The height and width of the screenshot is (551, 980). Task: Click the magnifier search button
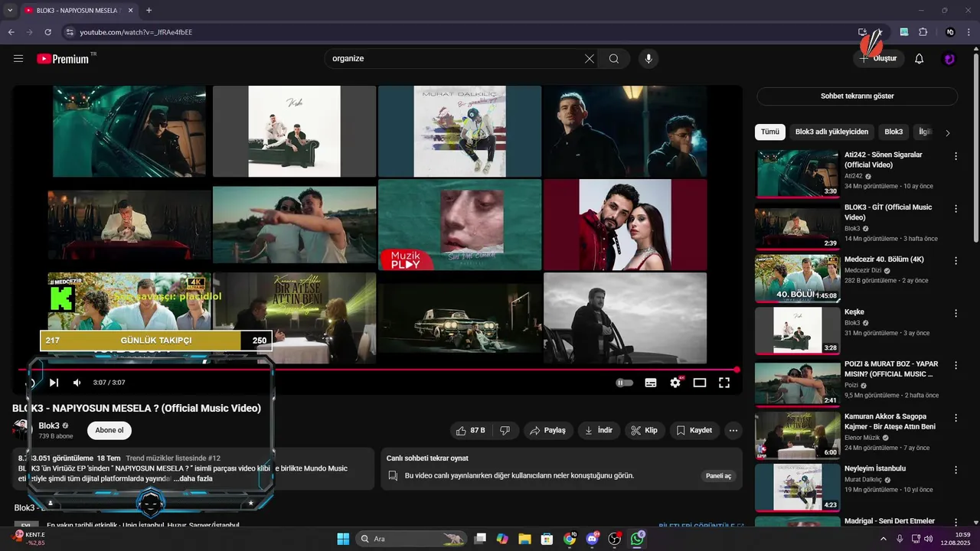(614, 59)
